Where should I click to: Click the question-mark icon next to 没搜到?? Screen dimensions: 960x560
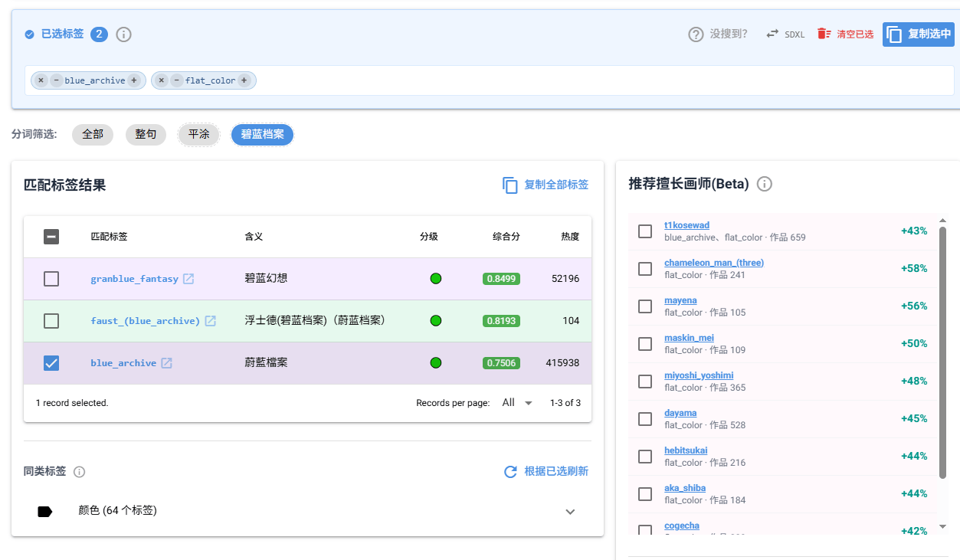696,34
